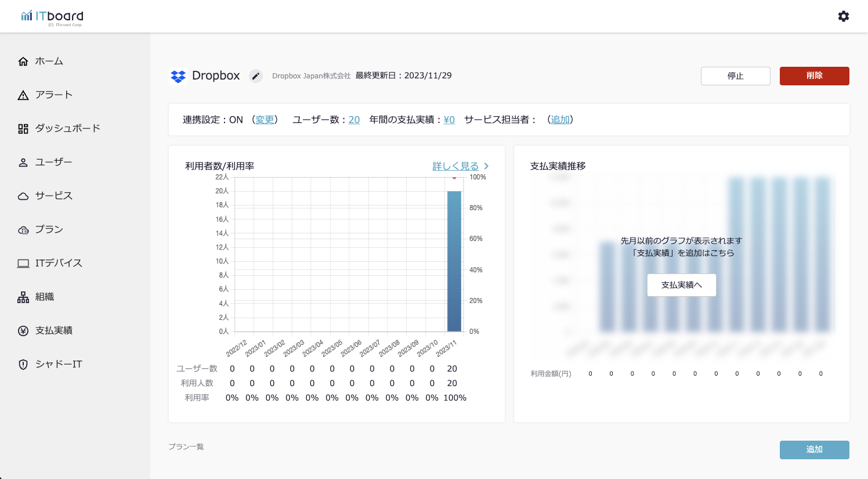This screenshot has height=479, width=868.
Task: Click the pencil edit icon beside Dropbox
Action: pyautogui.click(x=256, y=76)
